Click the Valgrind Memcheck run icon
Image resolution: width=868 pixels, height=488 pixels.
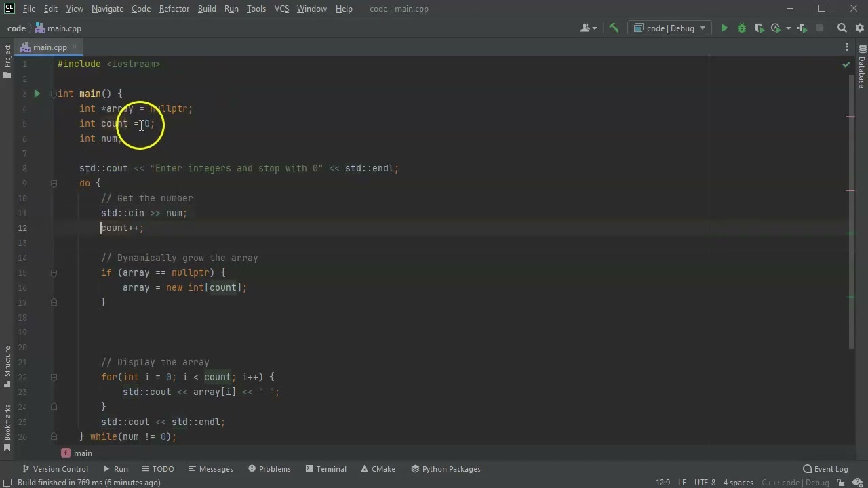(803, 28)
